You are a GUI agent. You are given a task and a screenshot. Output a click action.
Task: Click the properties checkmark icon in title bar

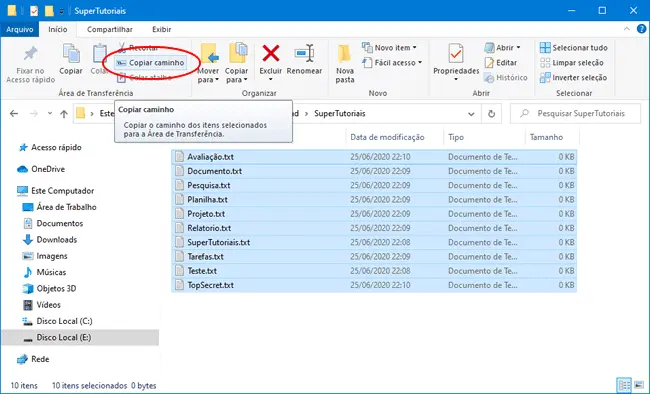pos(34,11)
